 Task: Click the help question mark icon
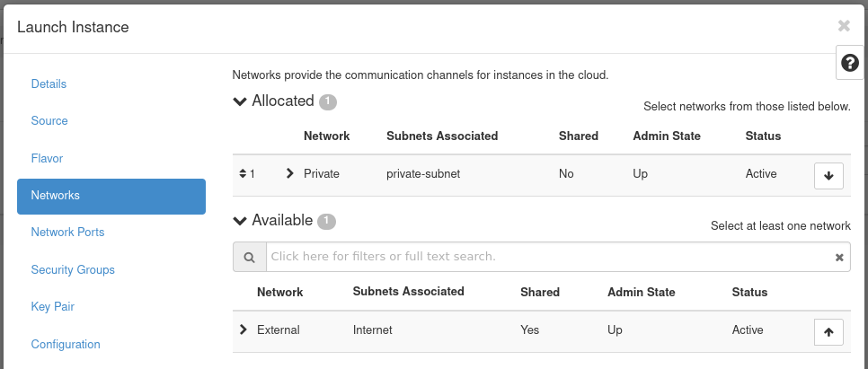tap(850, 63)
